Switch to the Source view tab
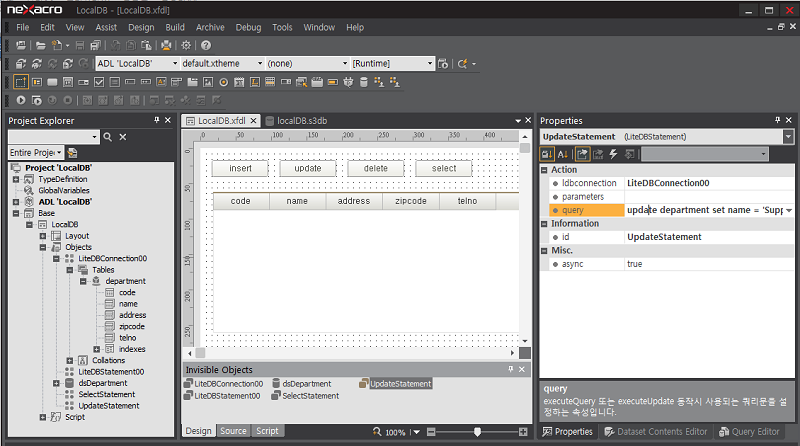800x446 pixels. click(x=233, y=431)
